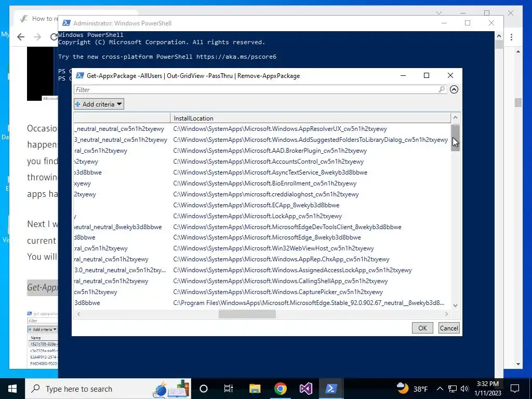Image resolution: width=532 pixels, height=399 pixels.
Task: Select the Microsoft.AAD.BrokerPlugin row
Action: (262, 151)
